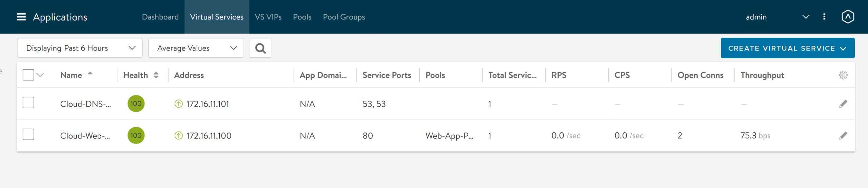Switch to the Pools tab
Image resolution: width=868 pixels, height=188 pixels.
302,17
